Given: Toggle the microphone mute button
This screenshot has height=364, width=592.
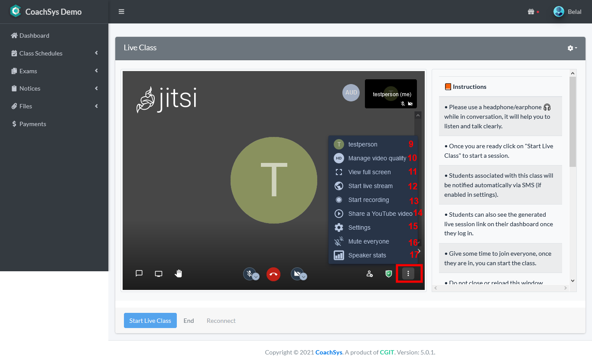Looking at the screenshot, I should (x=249, y=274).
